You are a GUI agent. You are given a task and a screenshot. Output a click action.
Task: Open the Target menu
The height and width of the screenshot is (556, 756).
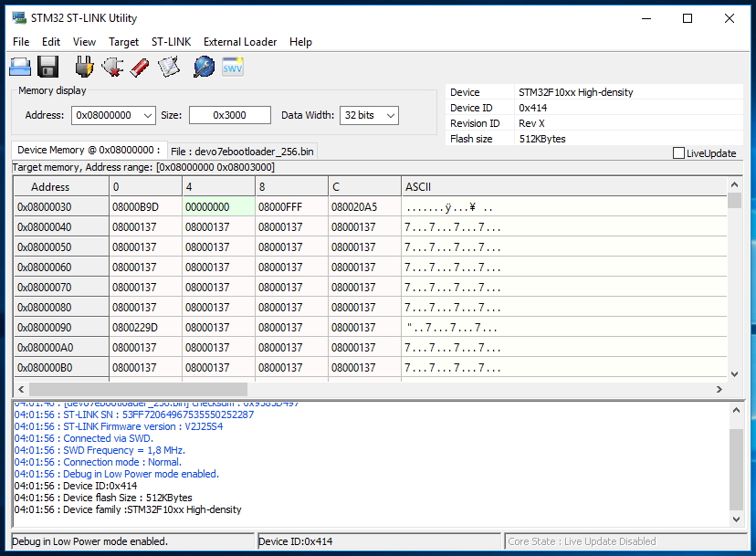(x=123, y=42)
